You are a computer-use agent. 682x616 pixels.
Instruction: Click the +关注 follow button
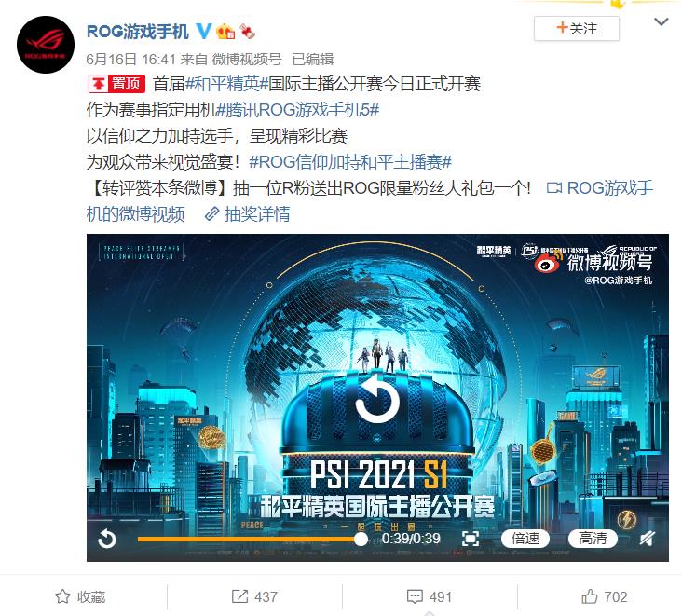(577, 29)
